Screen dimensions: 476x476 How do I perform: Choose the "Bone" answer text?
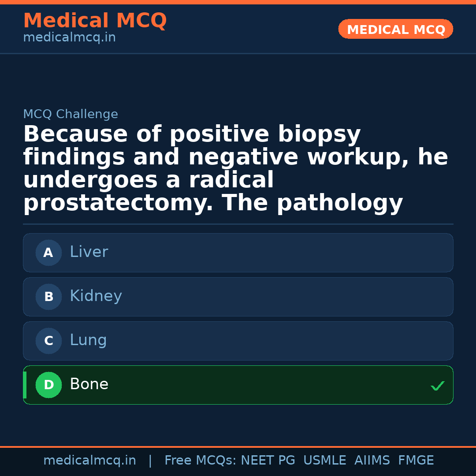pos(89,384)
